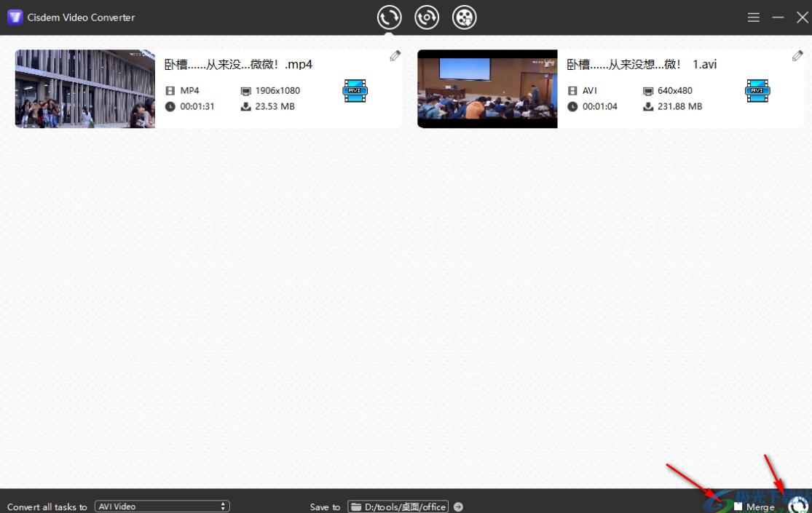
Task: Click the file name ending in 1.avi
Action: tap(642, 64)
